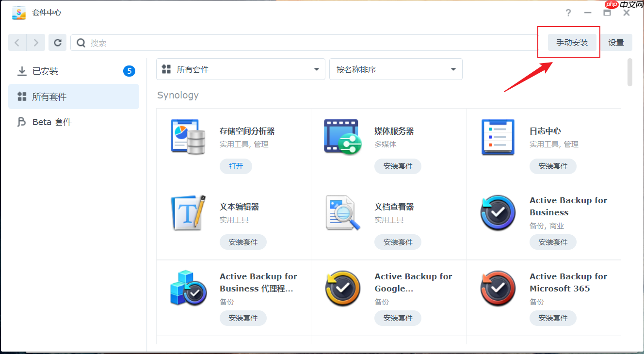This screenshot has height=354, width=644.
Task: Click the help question mark icon
Action: click(x=568, y=13)
